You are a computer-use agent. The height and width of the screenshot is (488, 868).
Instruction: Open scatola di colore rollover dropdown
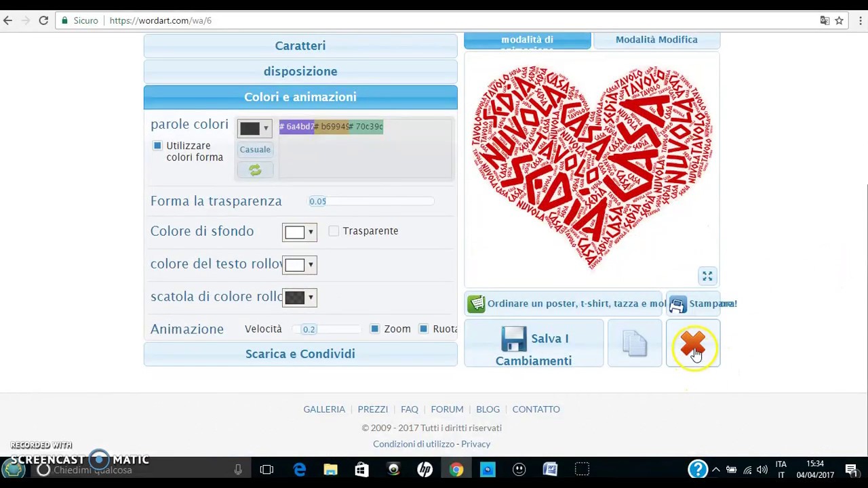coord(299,297)
